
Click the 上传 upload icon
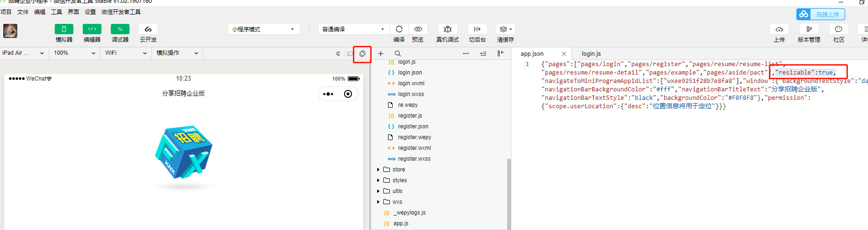[x=779, y=29]
